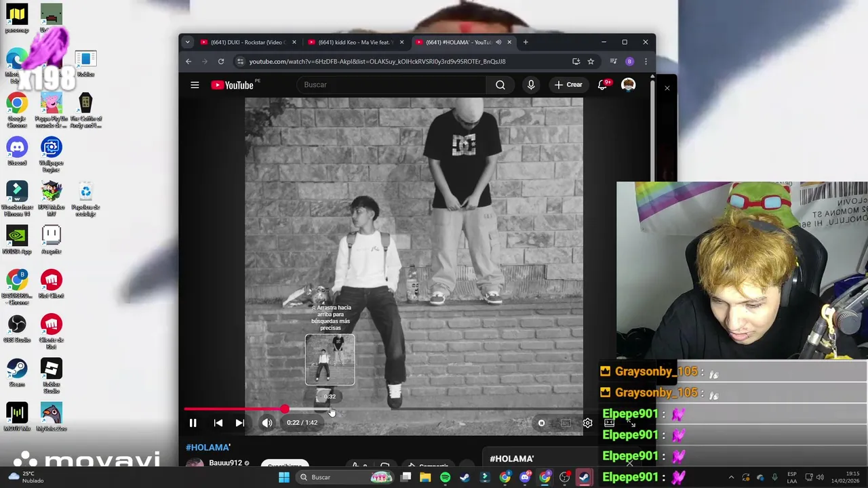Open Riot Client desktop shortcut
Viewport: 868px width, 488px height.
51,284
